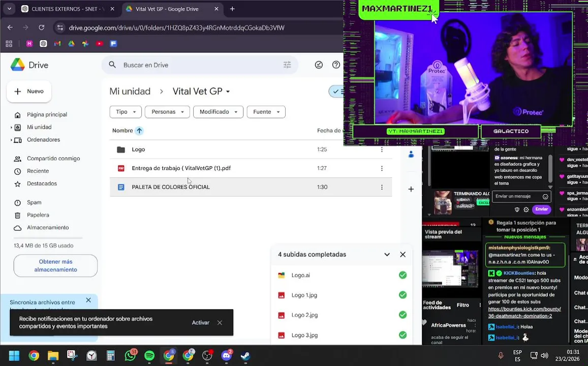Click Mi unidad breadcrumb
Image resolution: width=588 pixels, height=366 pixels.
point(130,91)
